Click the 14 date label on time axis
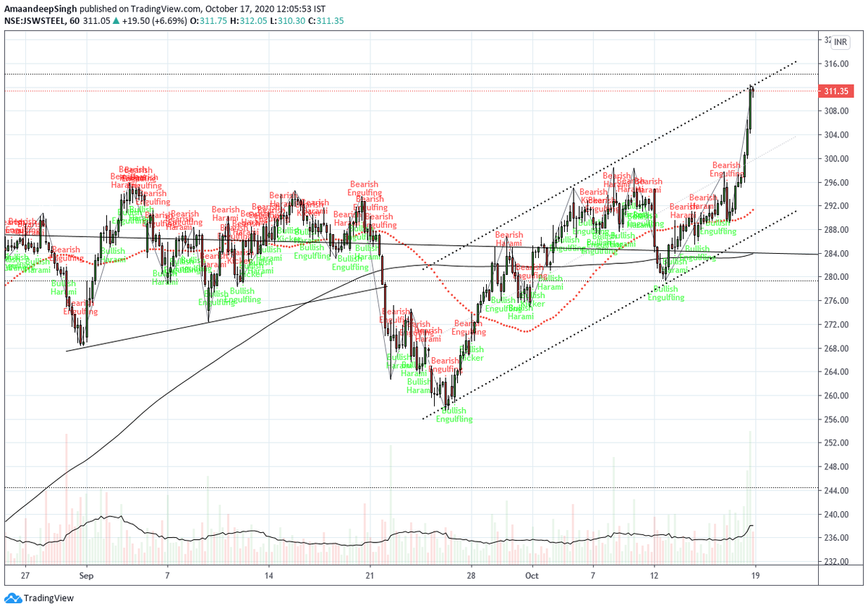Screen dimensions: 868x611 (268, 576)
